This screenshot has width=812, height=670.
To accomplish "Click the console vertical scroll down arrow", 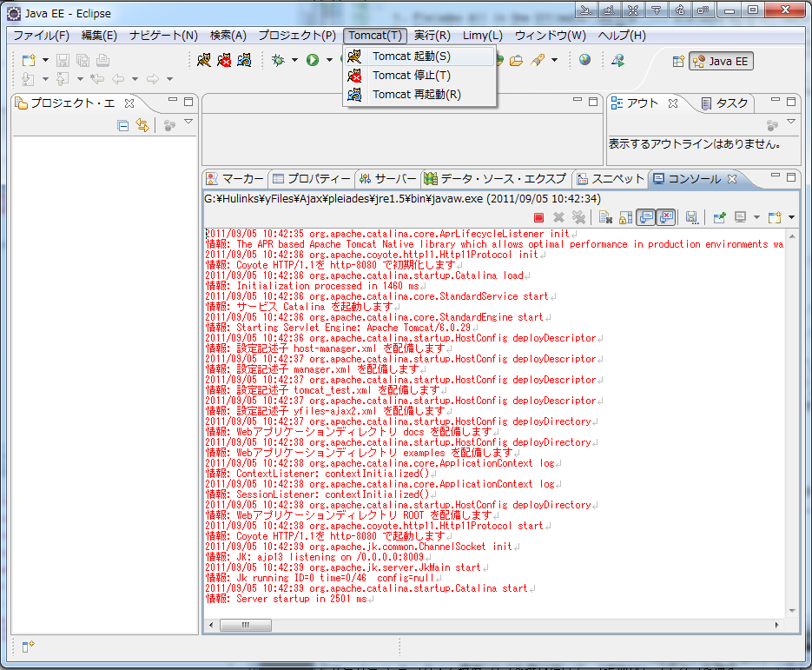I will tap(792, 611).
